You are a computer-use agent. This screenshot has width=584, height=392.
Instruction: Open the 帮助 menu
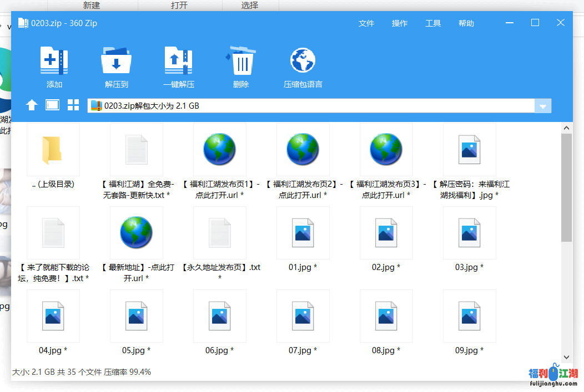point(466,23)
